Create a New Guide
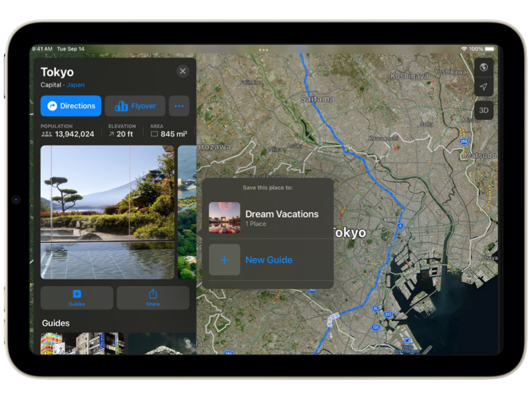Screen dimensions: 532x399 [269, 260]
